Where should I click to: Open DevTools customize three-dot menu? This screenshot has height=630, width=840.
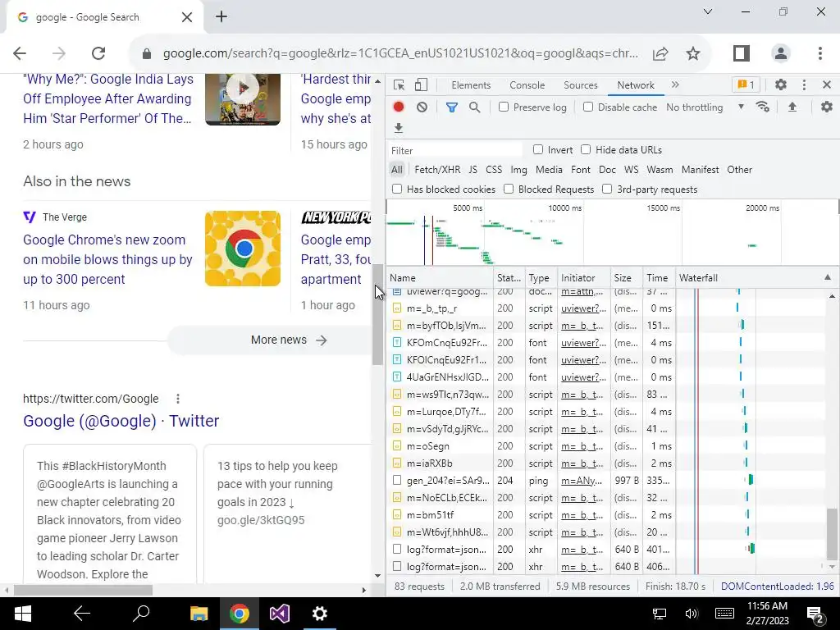804,84
